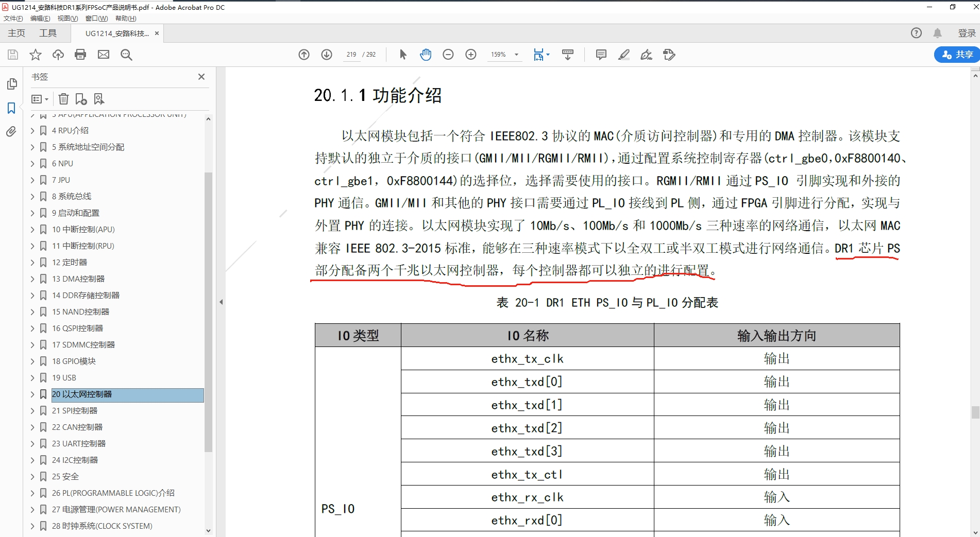Open the 文件(F) menu
This screenshot has width=980, height=537.
click(x=13, y=19)
